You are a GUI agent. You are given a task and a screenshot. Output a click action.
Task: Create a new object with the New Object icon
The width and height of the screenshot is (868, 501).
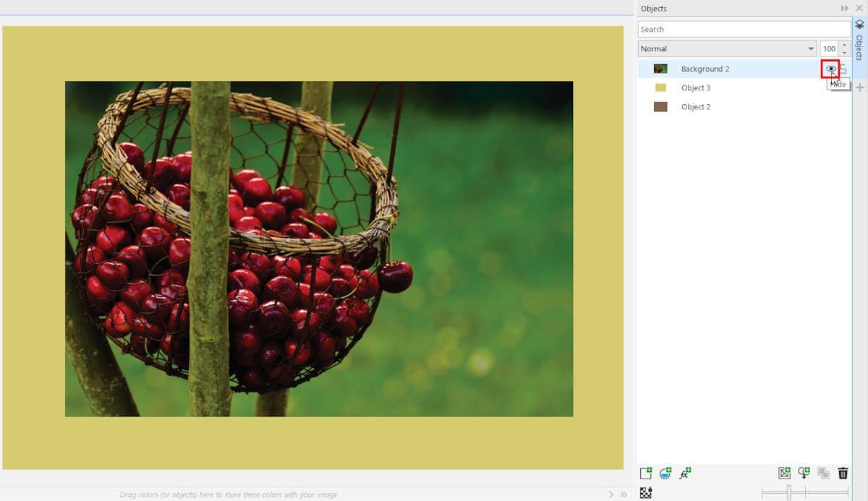(x=646, y=472)
